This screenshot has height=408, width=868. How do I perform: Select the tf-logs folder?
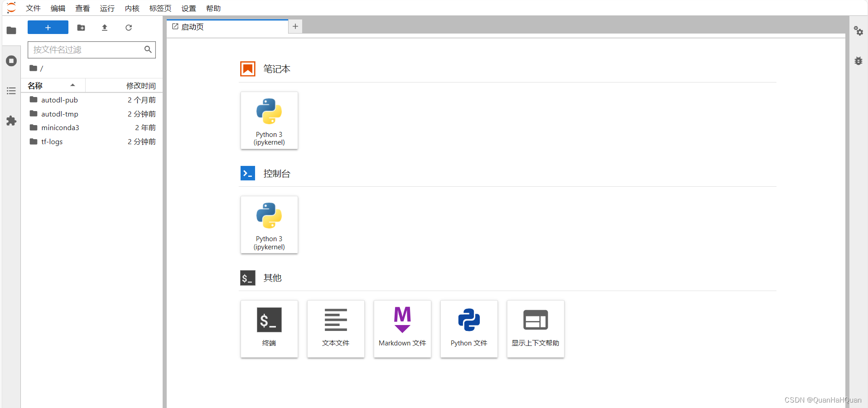tap(92, 141)
